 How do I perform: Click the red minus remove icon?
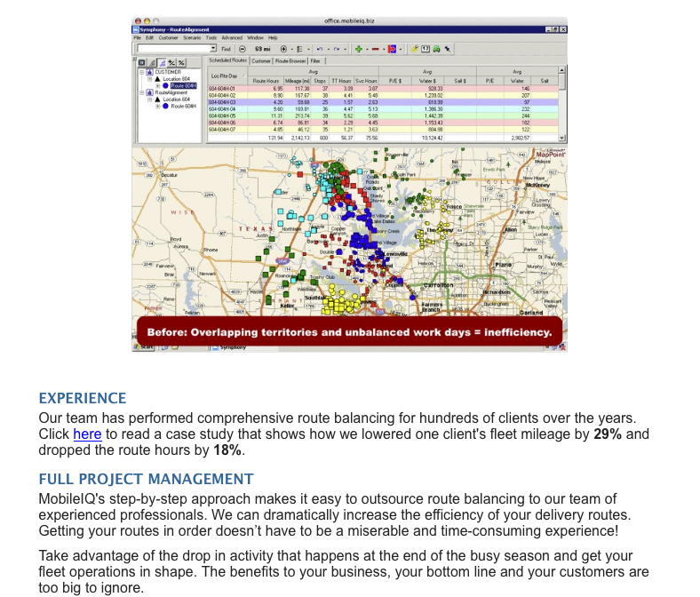pos(376,48)
